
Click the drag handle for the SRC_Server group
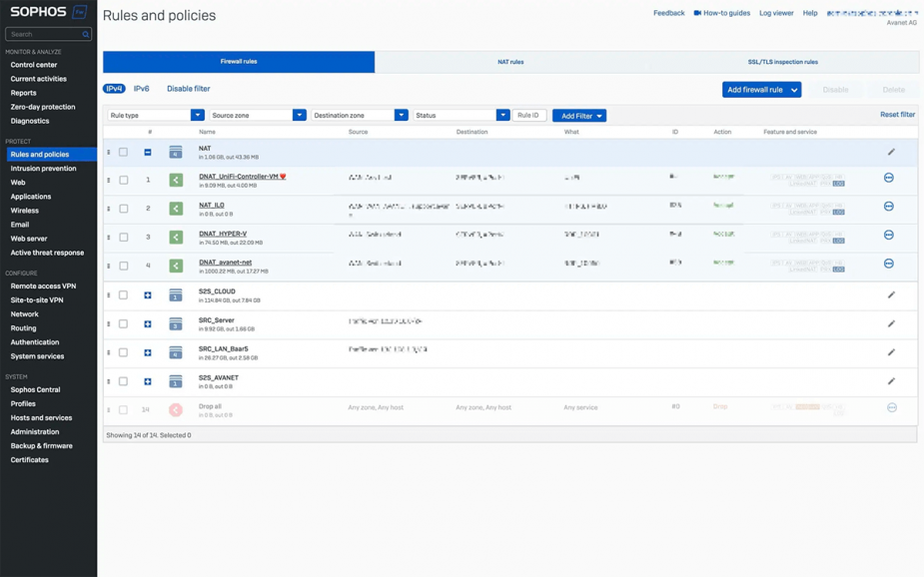pos(109,323)
